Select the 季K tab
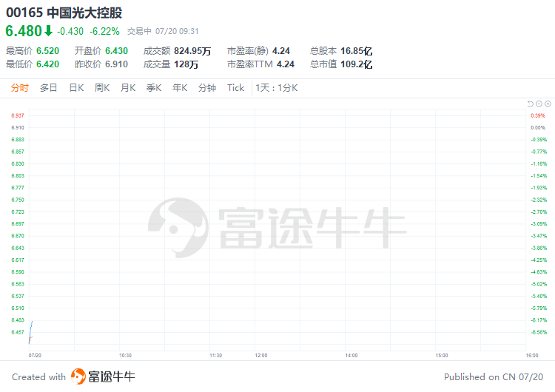This screenshot has width=555, height=392. (154, 88)
